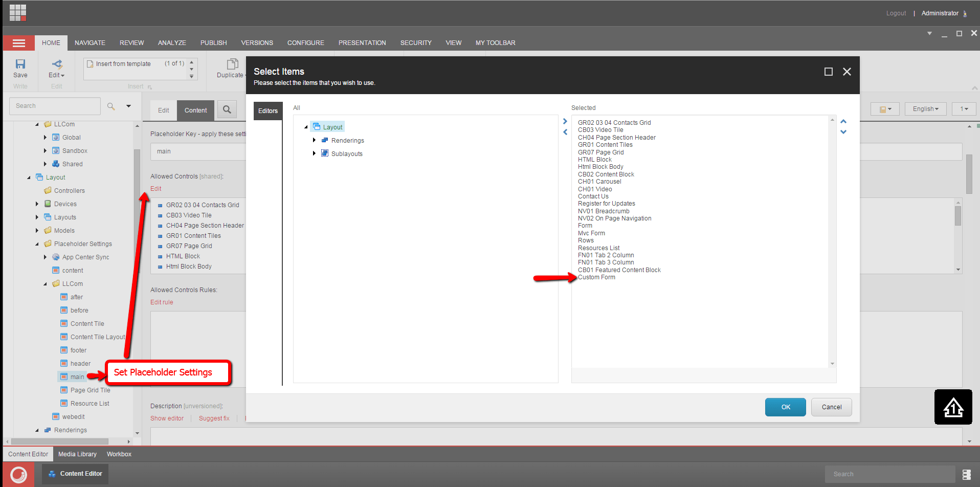Switch to the Media Library tab
Screen dimensions: 980x487
click(x=77, y=454)
